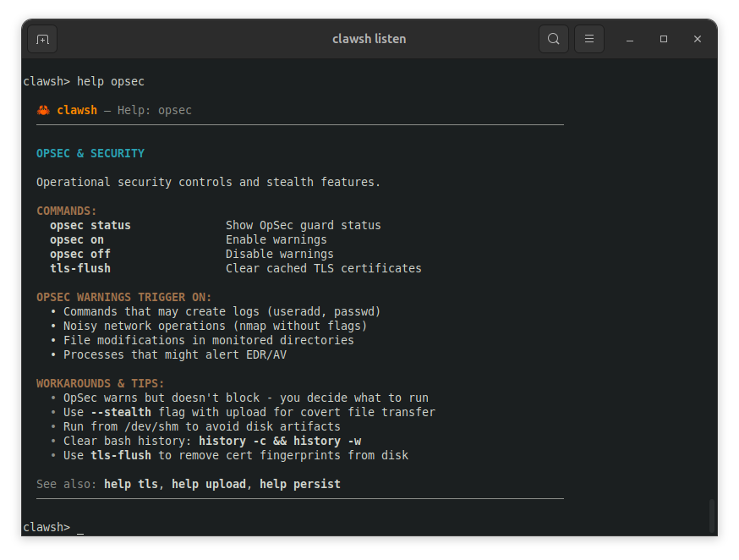The image size is (739, 560).
Task: Click the 'opsec on' command text
Action: pos(77,240)
